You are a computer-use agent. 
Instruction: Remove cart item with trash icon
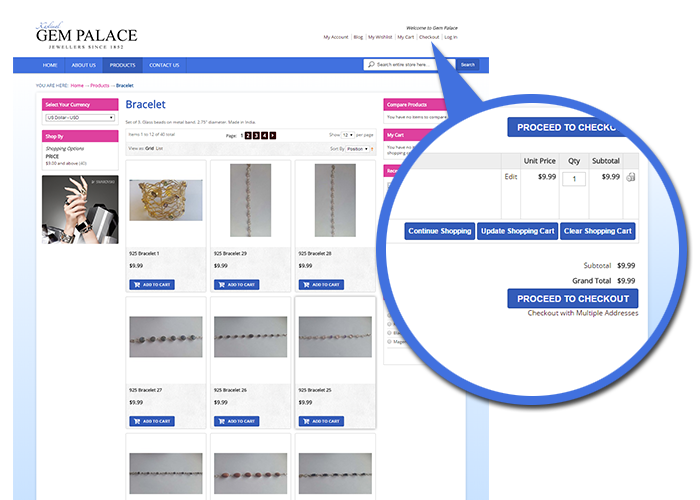(x=630, y=177)
